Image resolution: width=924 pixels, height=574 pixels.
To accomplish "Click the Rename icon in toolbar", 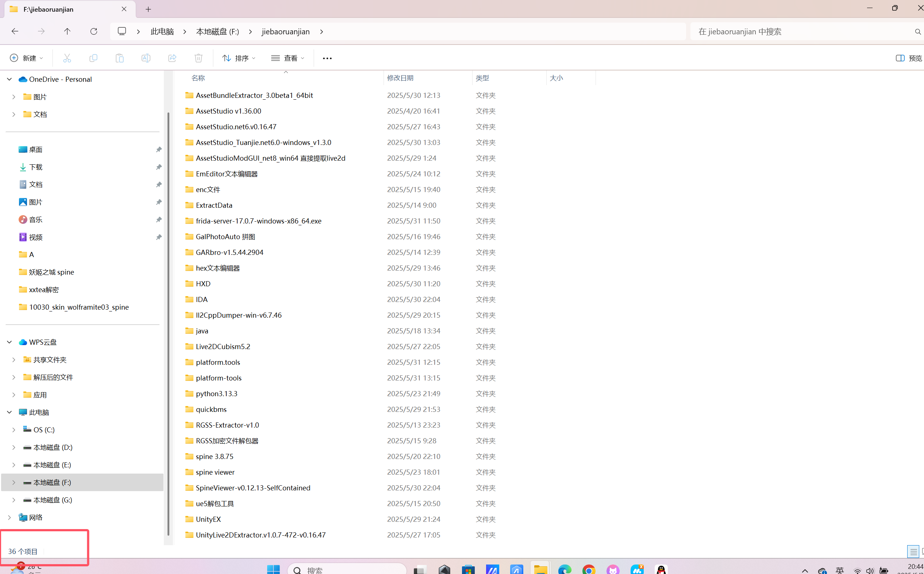I will (146, 58).
